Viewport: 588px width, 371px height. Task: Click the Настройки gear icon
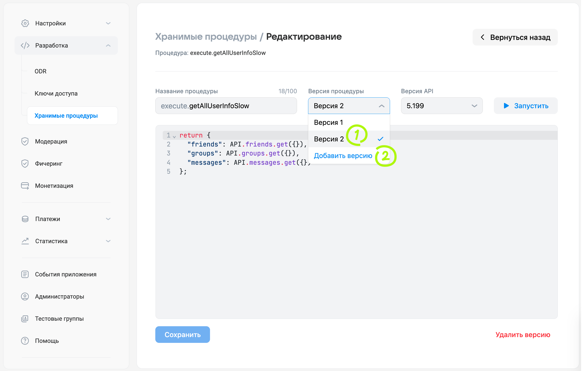click(25, 23)
